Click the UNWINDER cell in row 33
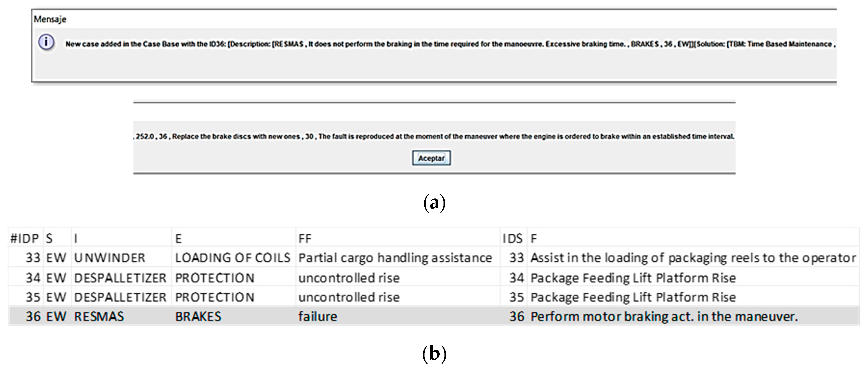 tap(110, 258)
